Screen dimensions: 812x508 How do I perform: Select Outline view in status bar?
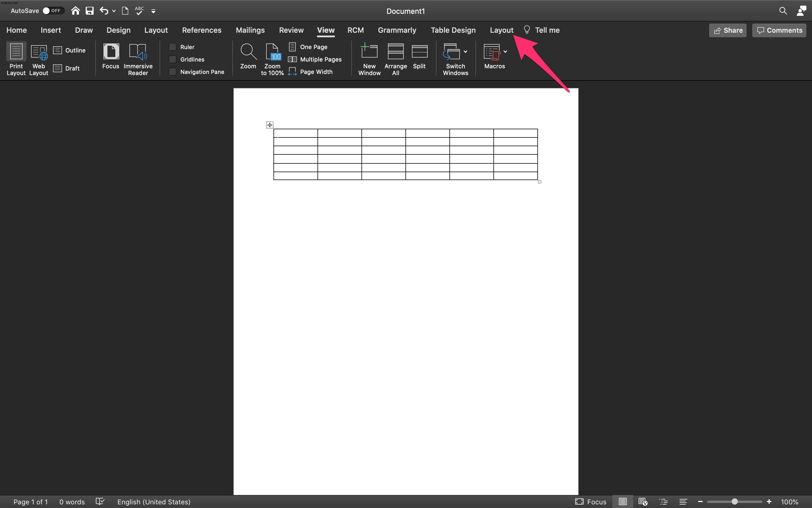[663, 502]
